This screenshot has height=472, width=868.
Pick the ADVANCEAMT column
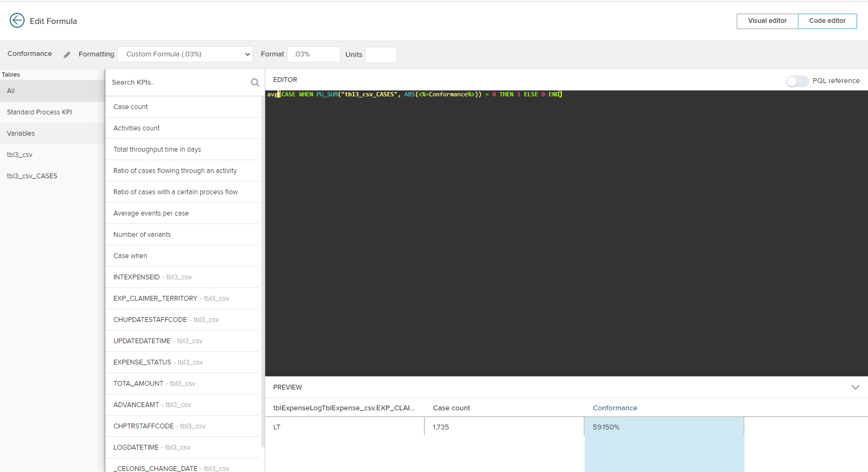(x=183, y=405)
